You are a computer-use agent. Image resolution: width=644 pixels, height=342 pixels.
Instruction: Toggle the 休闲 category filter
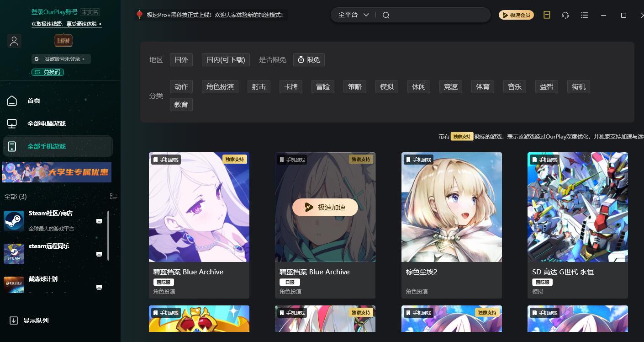[419, 86]
